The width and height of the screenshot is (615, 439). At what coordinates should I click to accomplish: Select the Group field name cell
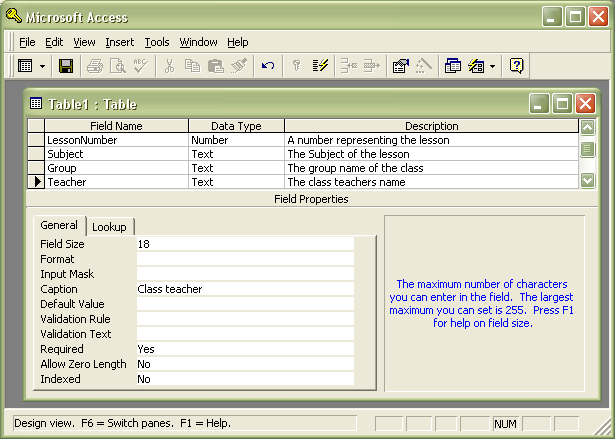[116, 168]
